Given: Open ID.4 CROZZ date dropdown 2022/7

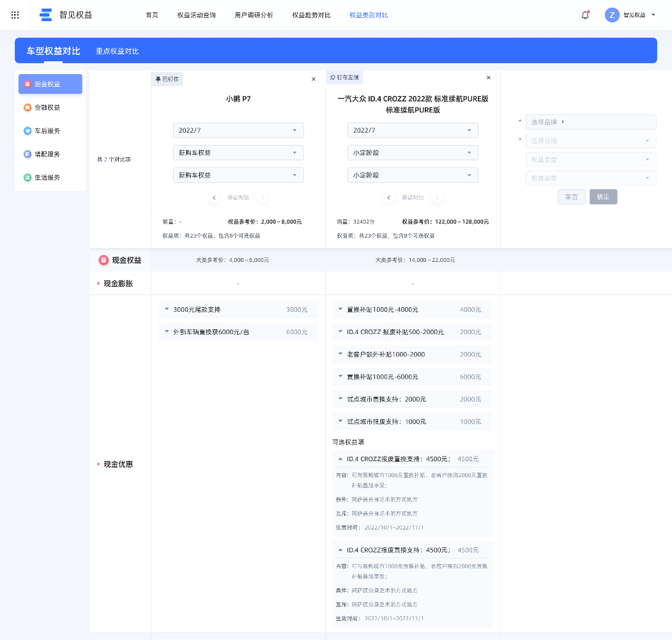Looking at the screenshot, I should coord(413,130).
